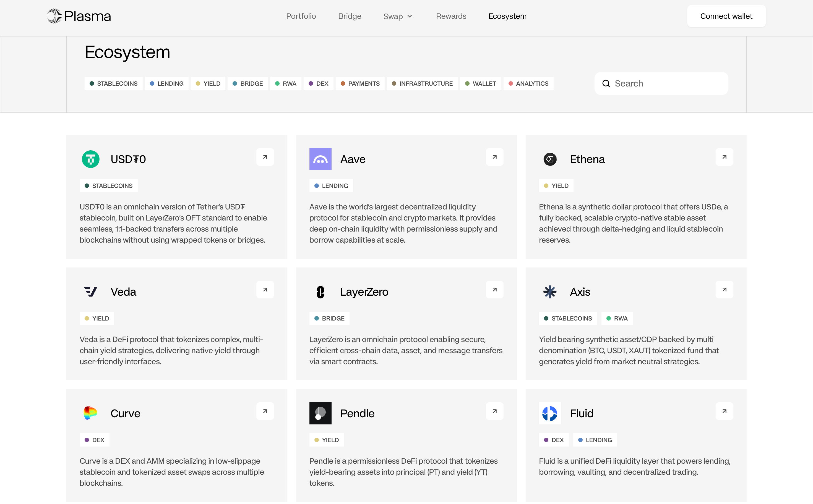
Task: Click the Curve rainbow logo icon
Action: pyautogui.click(x=90, y=413)
